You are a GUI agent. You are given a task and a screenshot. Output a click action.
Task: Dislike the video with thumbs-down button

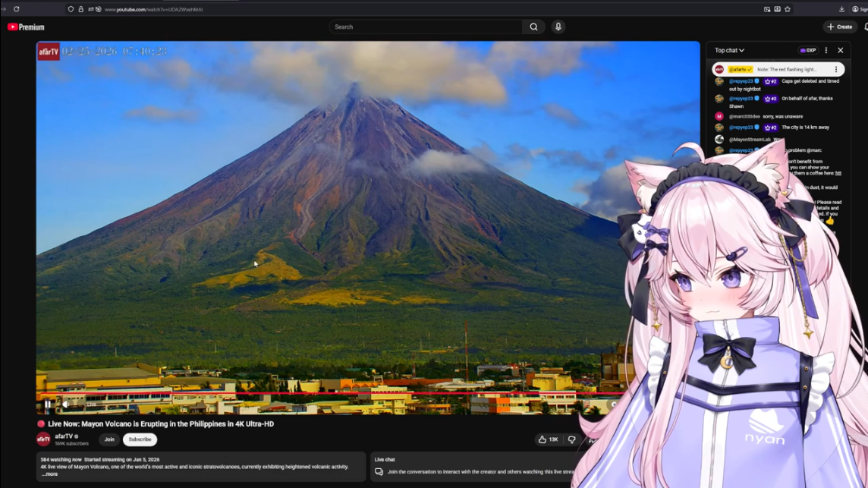tap(572, 439)
